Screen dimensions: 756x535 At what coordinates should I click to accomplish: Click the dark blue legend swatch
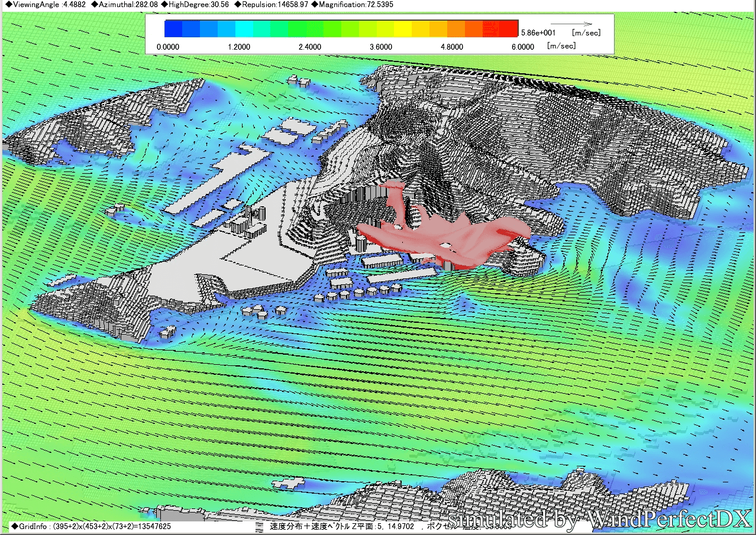[173, 29]
